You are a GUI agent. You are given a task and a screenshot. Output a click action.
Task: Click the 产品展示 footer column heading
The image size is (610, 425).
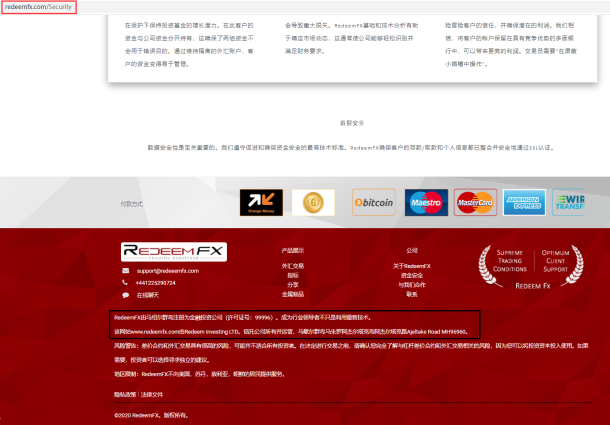[x=293, y=251]
